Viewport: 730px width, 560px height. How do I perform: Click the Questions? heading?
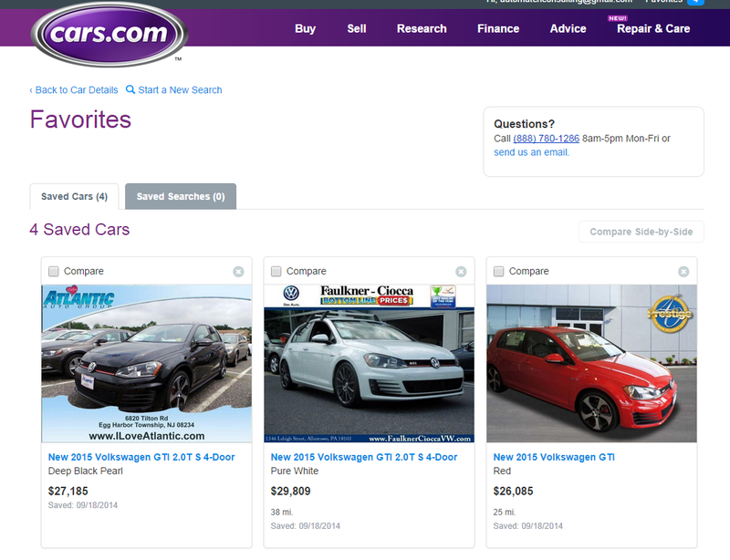pyautogui.click(x=524, y=124)
